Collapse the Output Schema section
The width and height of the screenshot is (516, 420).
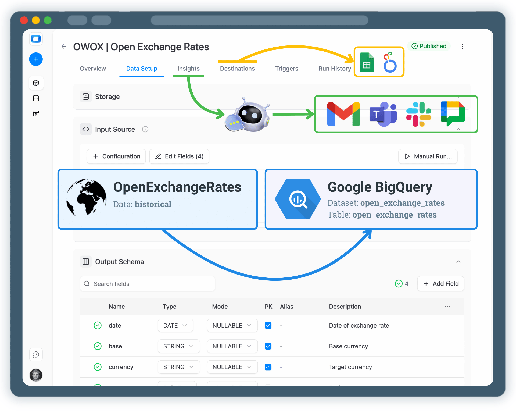click(x=458, y=261)
